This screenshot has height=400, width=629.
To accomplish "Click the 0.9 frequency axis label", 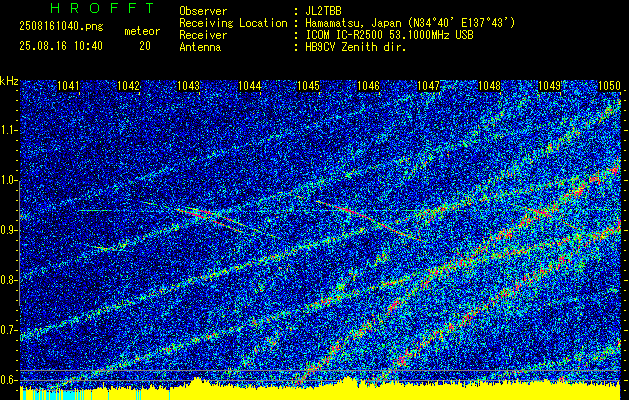I will click(x=9, y=230).
